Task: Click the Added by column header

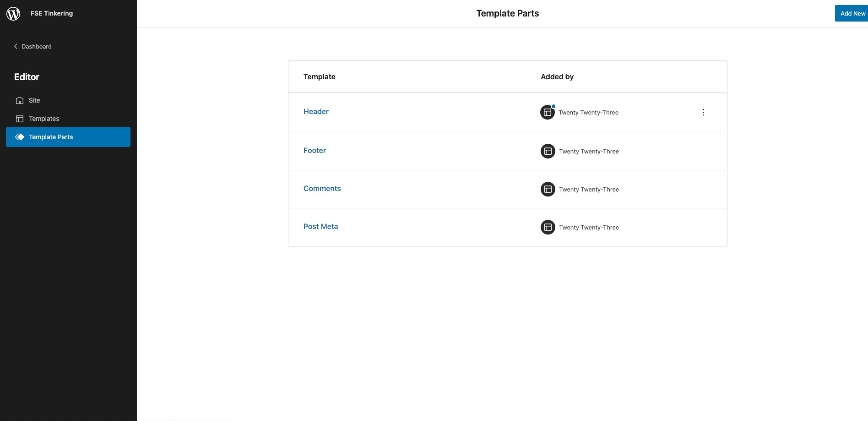Action: pyautogui.click(x=557, y=77)
